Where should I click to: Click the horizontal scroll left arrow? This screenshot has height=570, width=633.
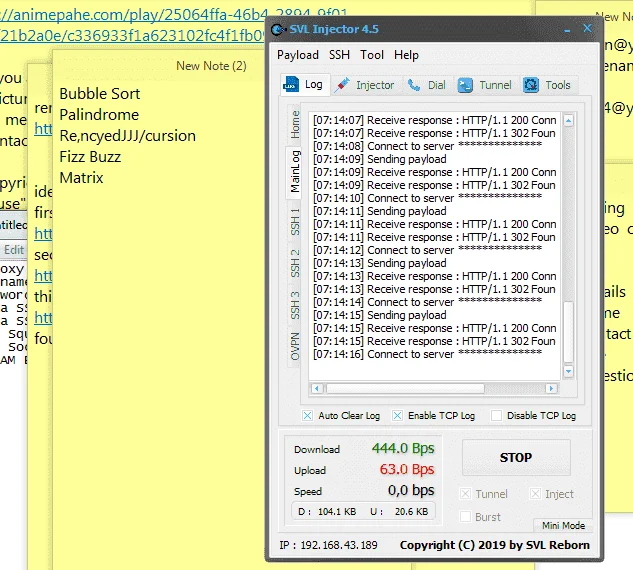(x=316, y=388)
